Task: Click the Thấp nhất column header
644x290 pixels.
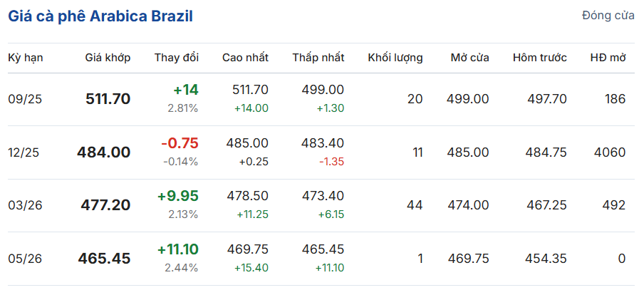Action: tap(318, 58)
